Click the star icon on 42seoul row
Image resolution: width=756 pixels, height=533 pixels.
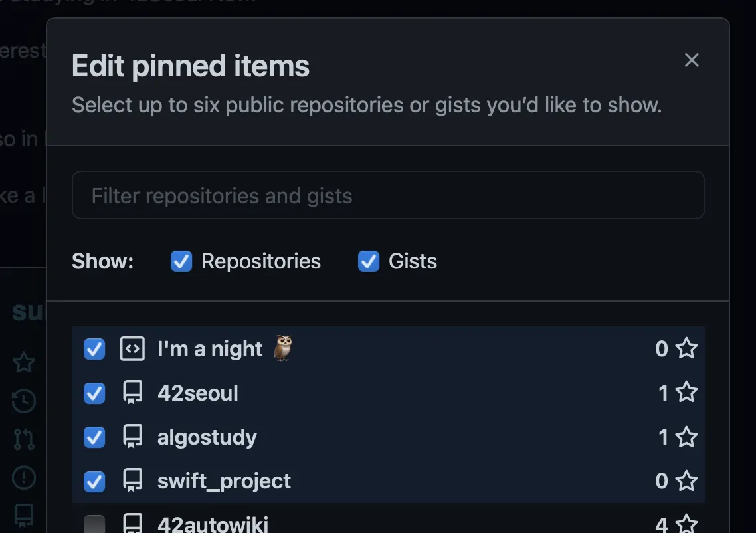(686, 393)
